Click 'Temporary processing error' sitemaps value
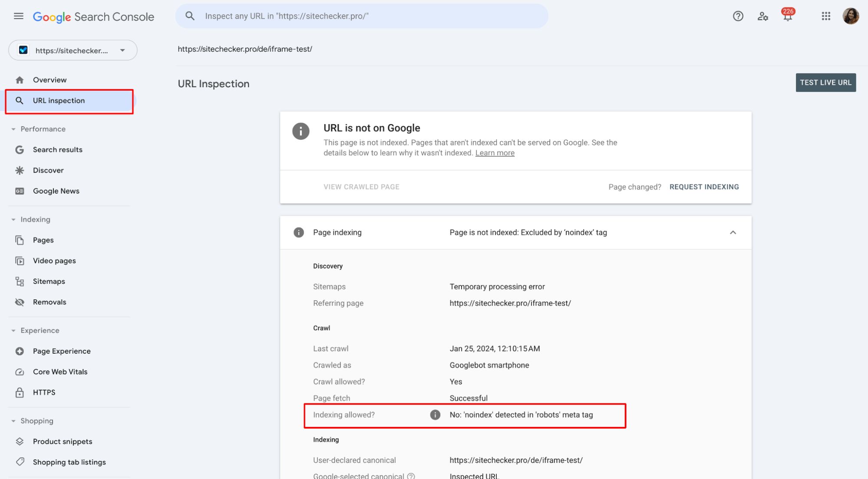The image size is (868, 479). (497, 287)
